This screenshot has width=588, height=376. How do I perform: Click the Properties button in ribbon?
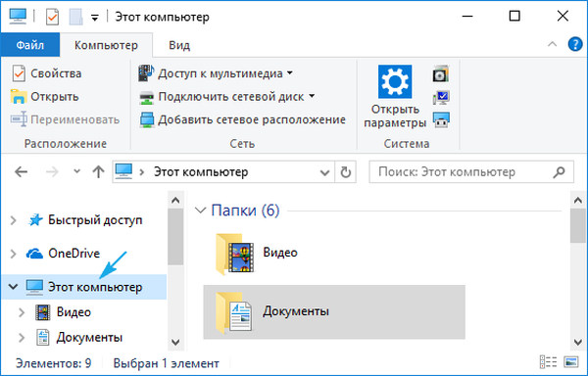(46, 73)
